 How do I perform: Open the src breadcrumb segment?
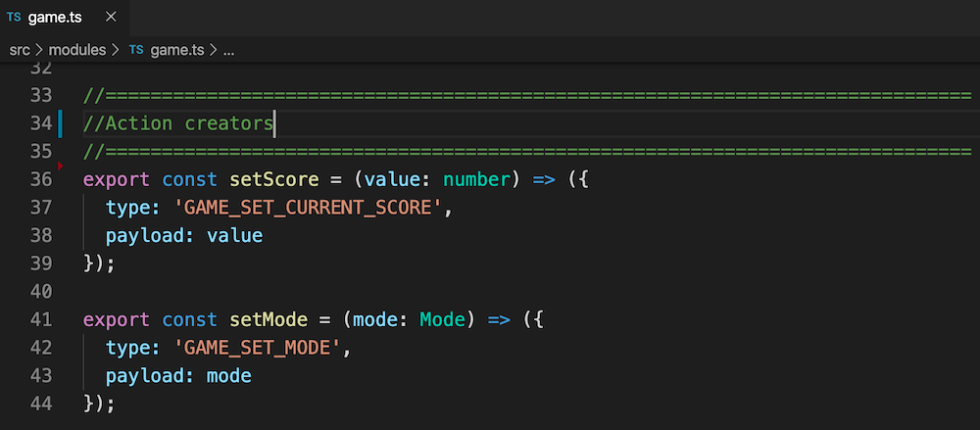[20, 50]
